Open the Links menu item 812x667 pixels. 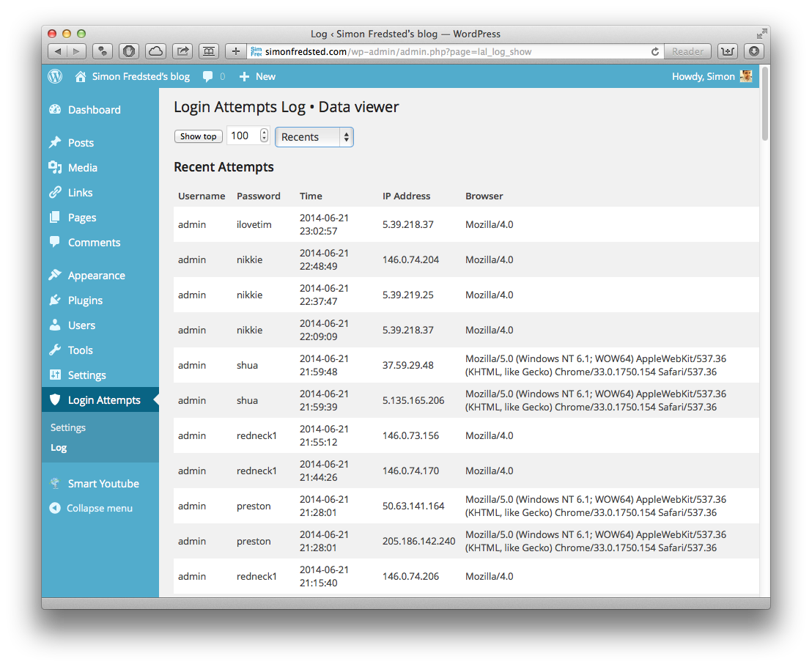pos(81,193)
